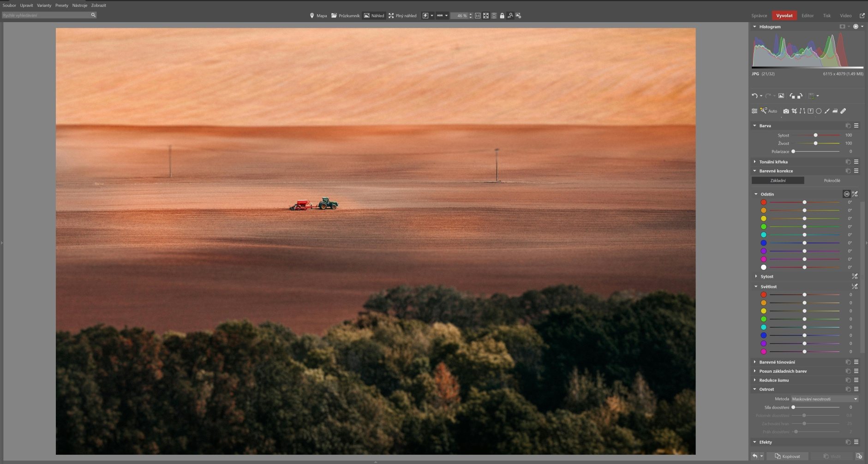Open the Nástroje menu
This screenshot has height=464, width=868.
pyautogui.click(x=79, y=6)
